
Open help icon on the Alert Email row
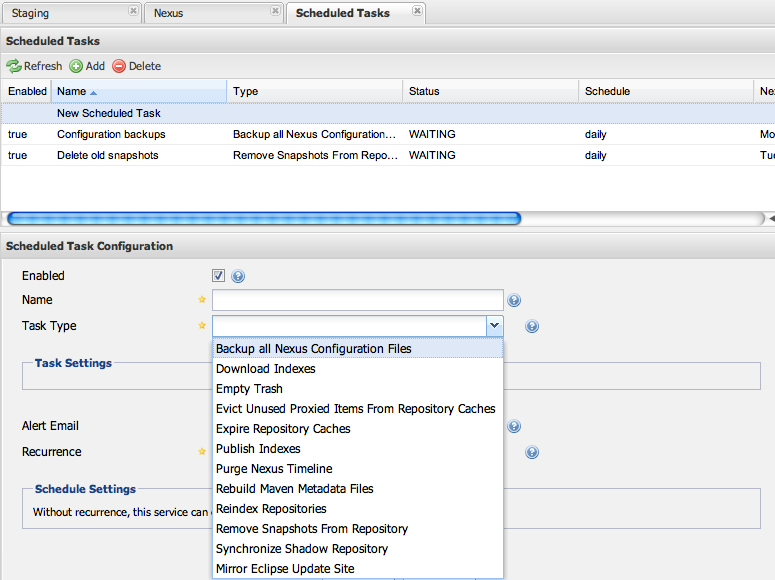[514, 426]
